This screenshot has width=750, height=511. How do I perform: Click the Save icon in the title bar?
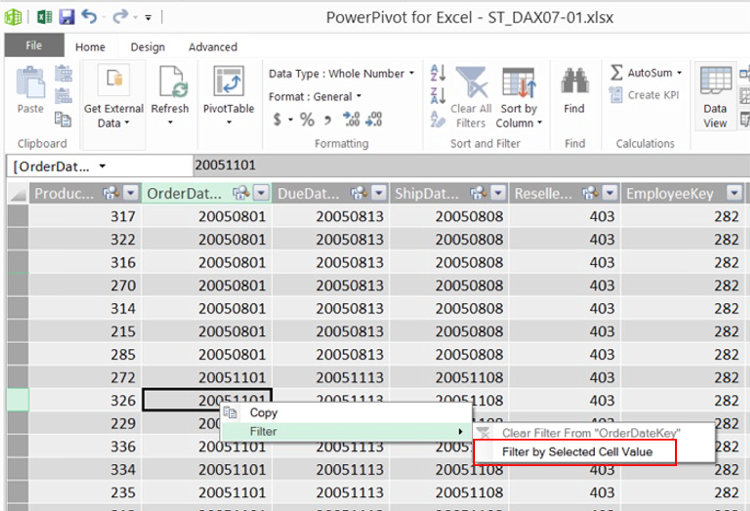[67, 17]
